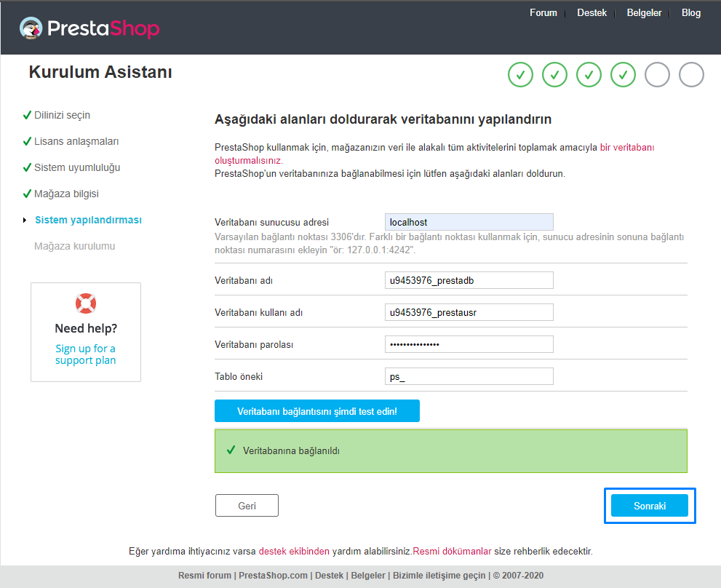The image size is (721, 588).
Task: Open the Resmi forum footer link
Action: click(x=204, y=575)
